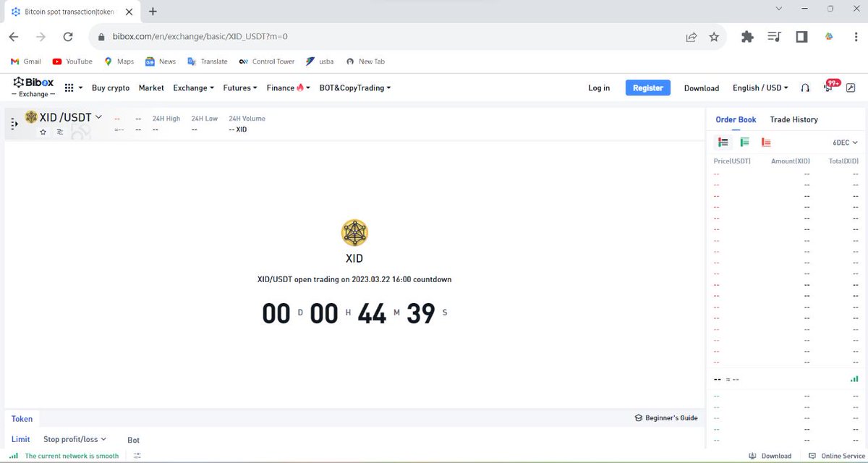Click the browser address bar URL

pos(200,36)
